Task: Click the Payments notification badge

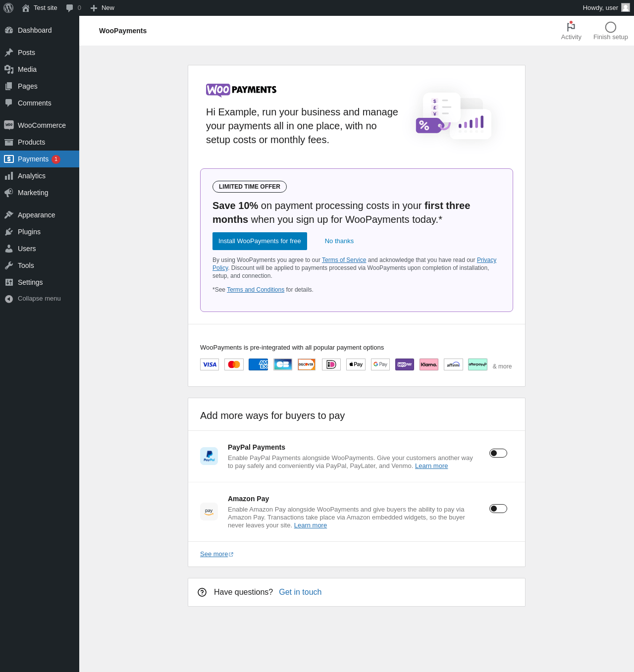Action: [x=56, y=159]
